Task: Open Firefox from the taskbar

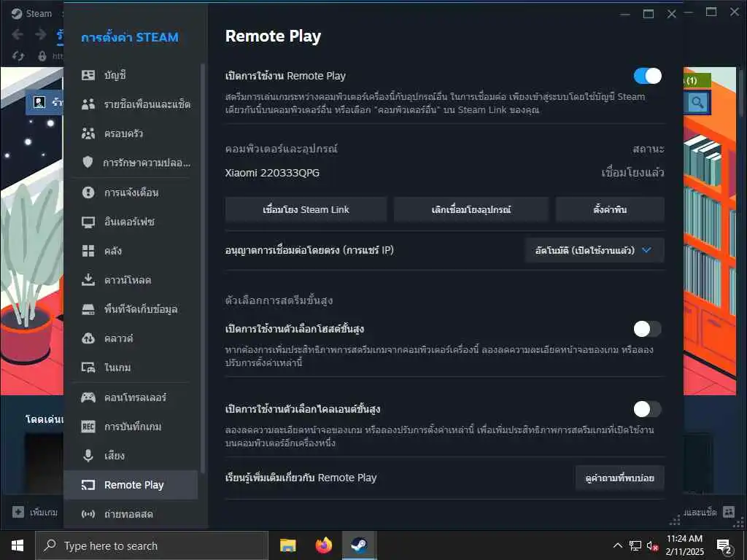Action: (x=323, y=545)
